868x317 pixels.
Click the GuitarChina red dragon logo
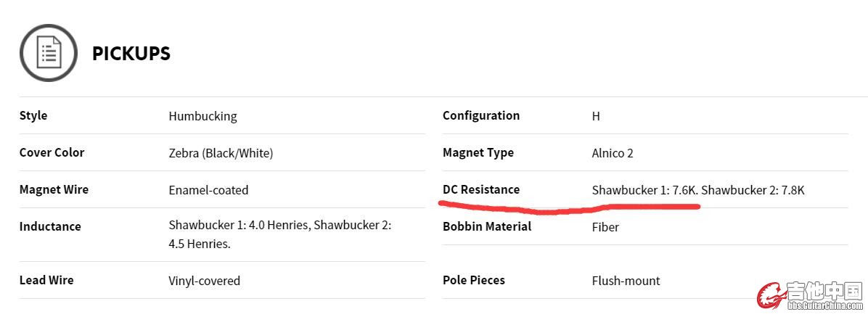pyautogui.click(x=771, y=295)
